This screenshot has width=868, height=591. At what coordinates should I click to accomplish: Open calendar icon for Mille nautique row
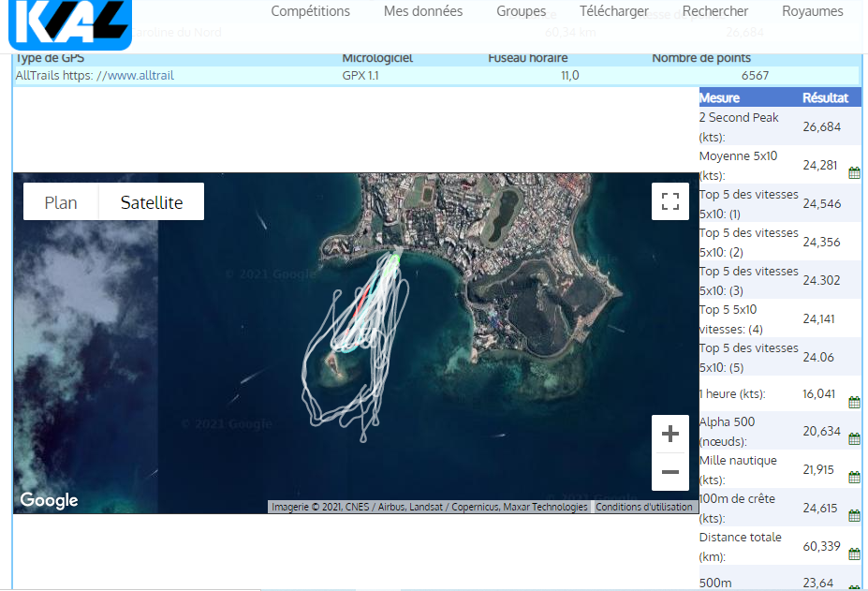click(x=854, y=477)
